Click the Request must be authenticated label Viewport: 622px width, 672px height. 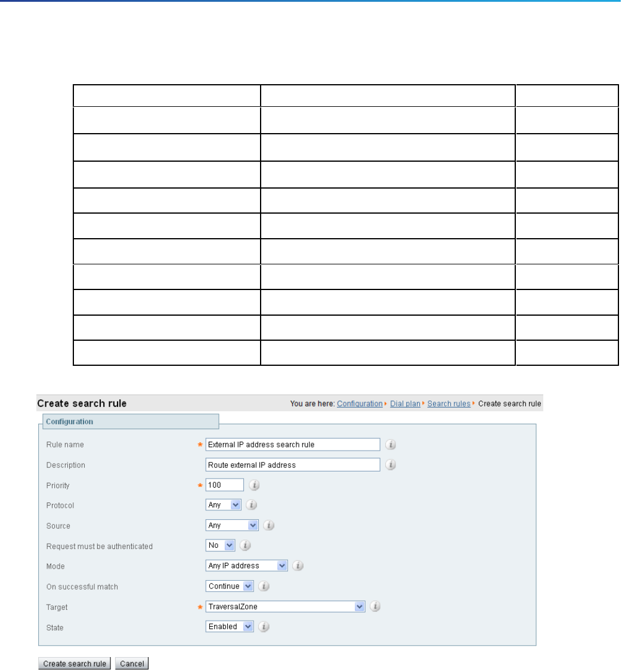pyautogui.click(x=100, y=547)
